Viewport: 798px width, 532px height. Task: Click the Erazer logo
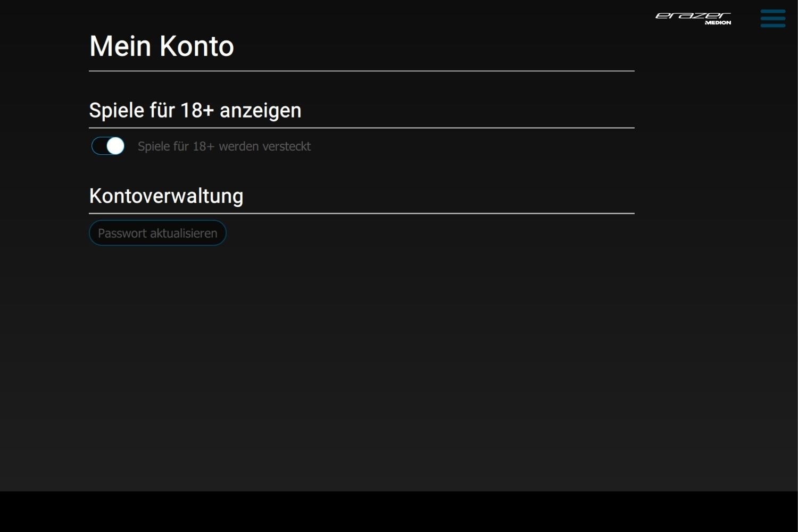(x=693, y=18)
